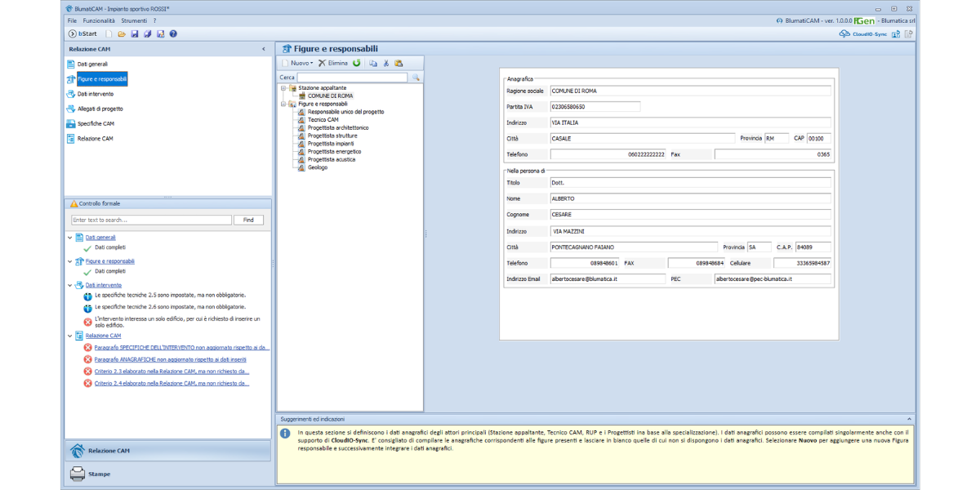Collapse the Relazione CAM side panel arrow
This screenshot has height=490, width=980.
(263, 49)
